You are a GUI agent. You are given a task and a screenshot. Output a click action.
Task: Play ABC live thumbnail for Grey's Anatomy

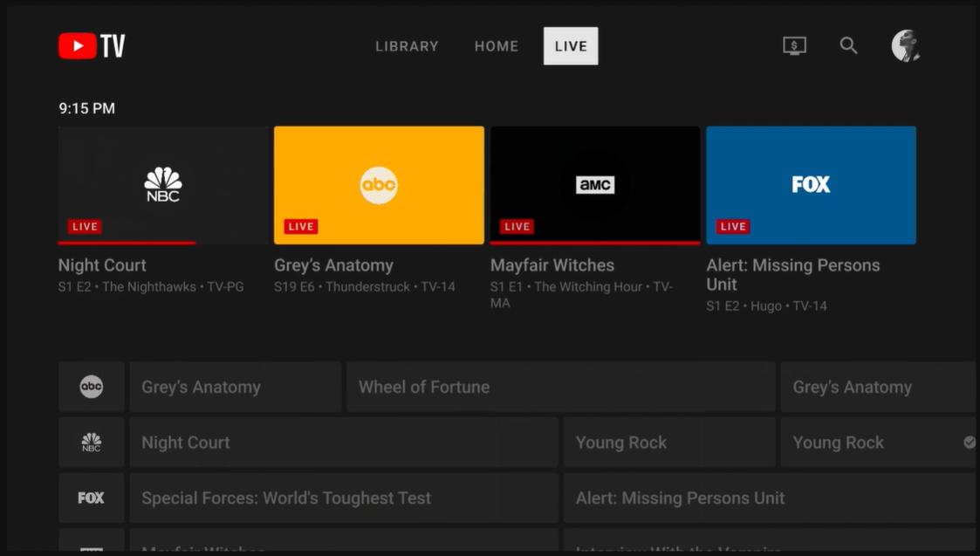click(x=379, y=185)
